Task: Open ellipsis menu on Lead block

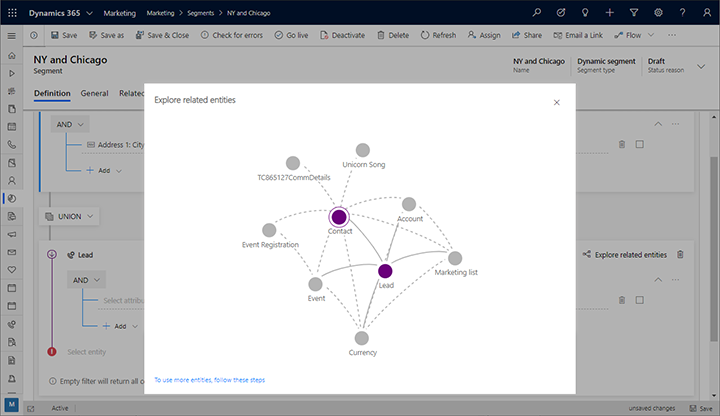Action: click(675, 280)
